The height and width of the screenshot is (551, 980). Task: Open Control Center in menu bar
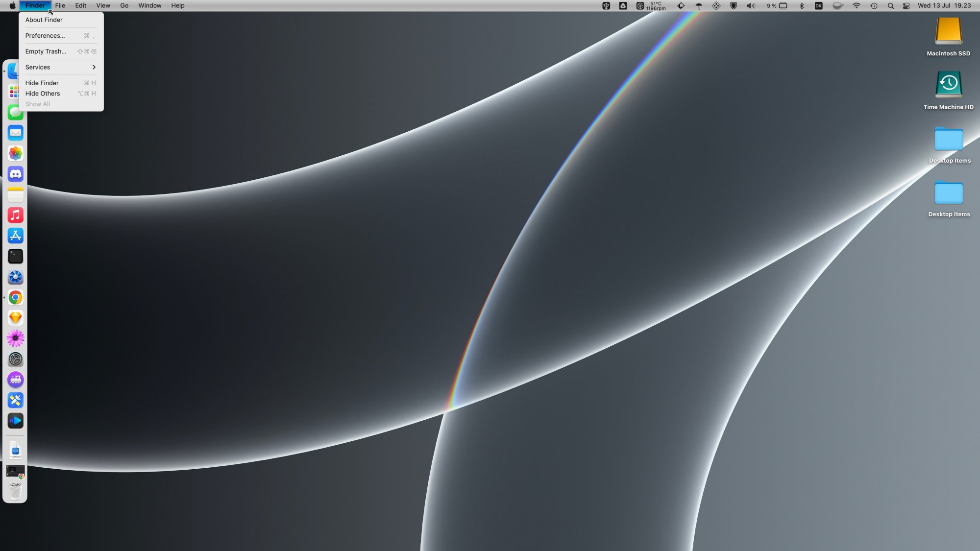pos(906,6)
